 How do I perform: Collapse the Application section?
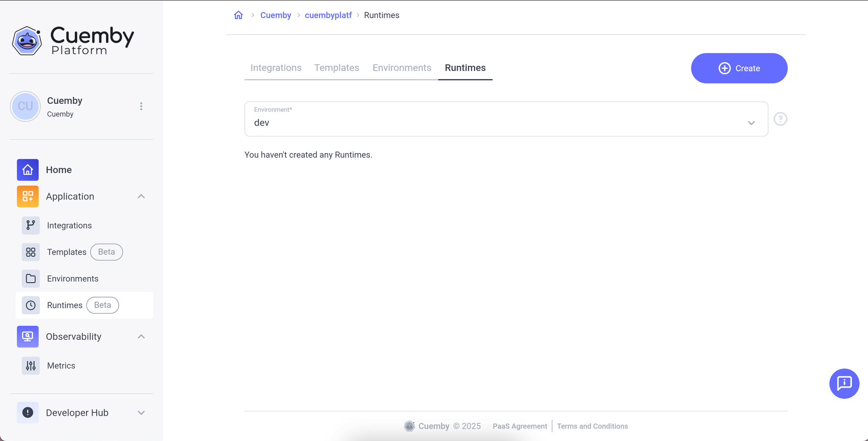click(141, 196)
